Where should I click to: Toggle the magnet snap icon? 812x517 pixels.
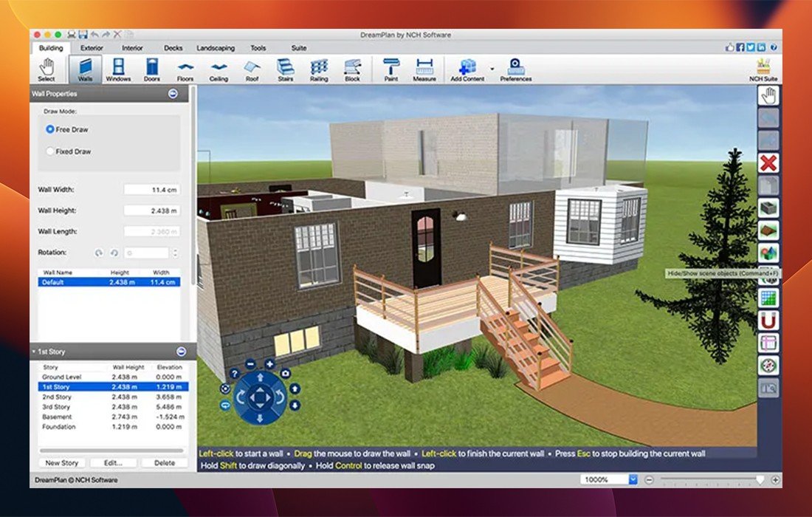(768, 321)
